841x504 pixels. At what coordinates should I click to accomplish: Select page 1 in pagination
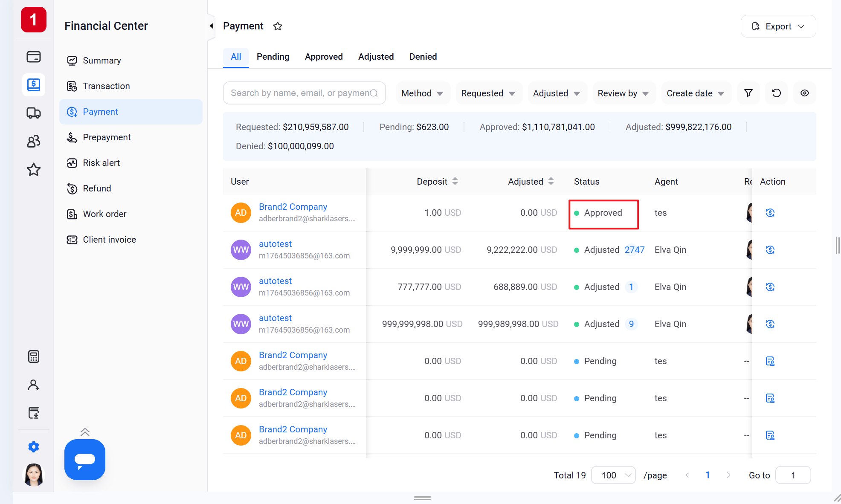coord(708,475)
